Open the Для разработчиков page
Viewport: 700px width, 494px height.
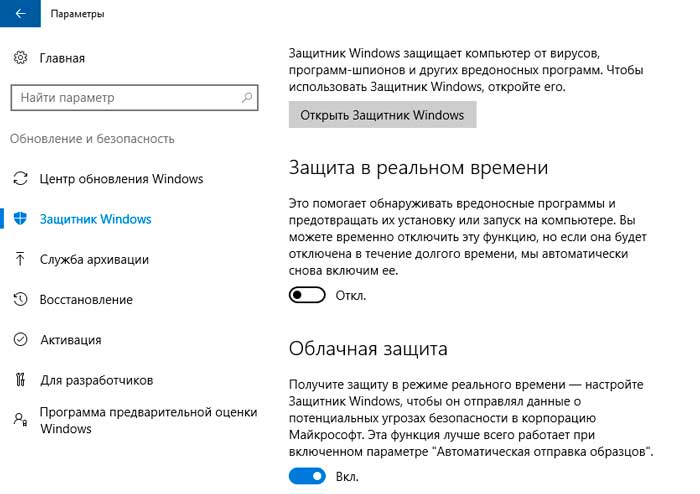click(x=96, y=379)
